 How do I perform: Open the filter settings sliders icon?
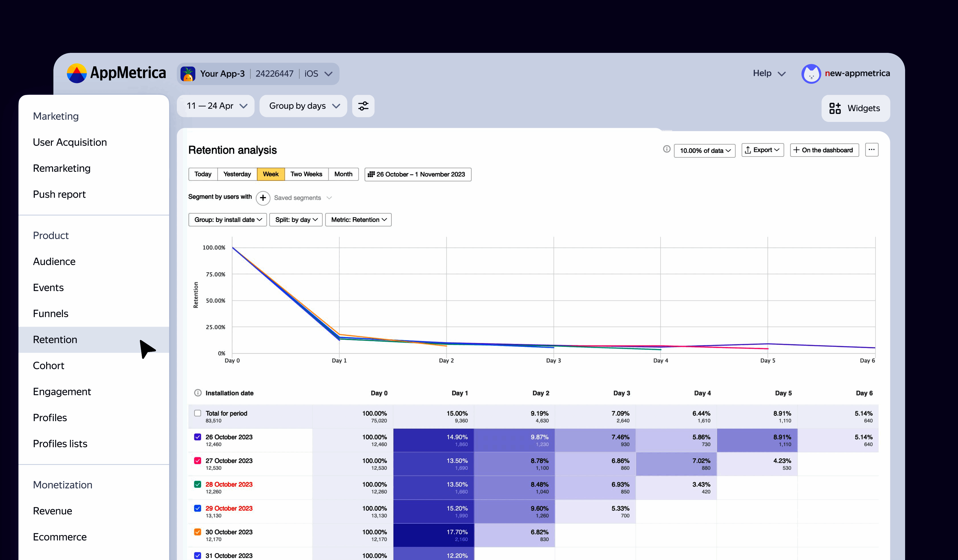(x=363, y=106)
